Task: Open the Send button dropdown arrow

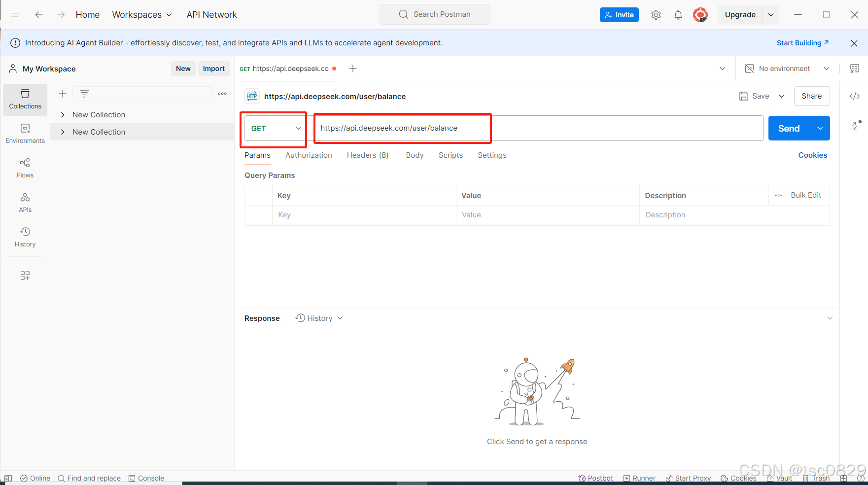Action: tap(820, 128)
